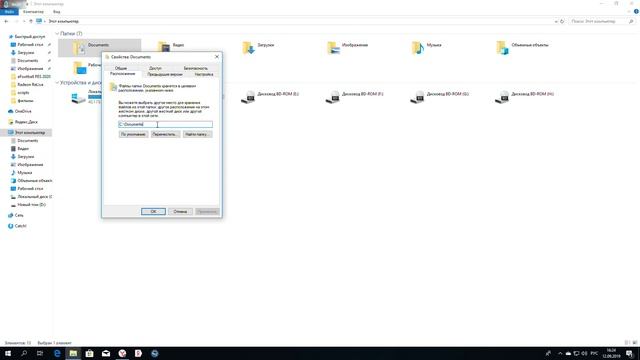Viewport: 640px width, 360px height.
Task: Click the Переместить... button
Action: tap(165, 134)
